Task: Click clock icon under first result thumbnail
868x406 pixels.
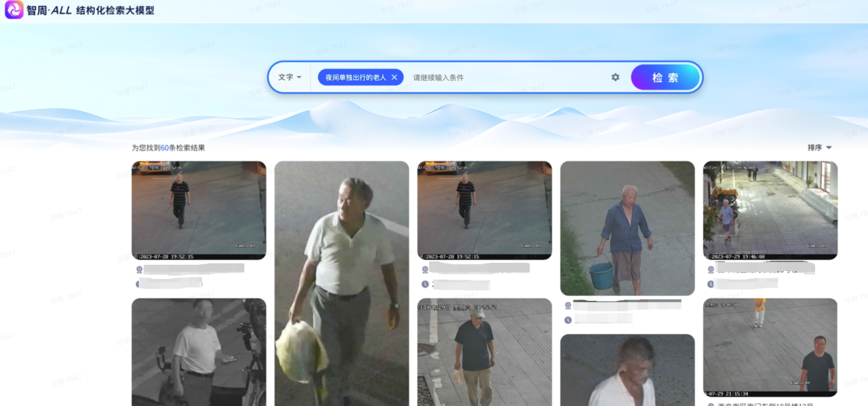Action: [x=140, y=283]
